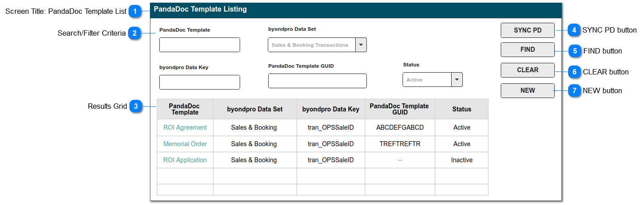
Task: Click the PandaDoc Template GUID column header
Action: click(x=400, y=109)
